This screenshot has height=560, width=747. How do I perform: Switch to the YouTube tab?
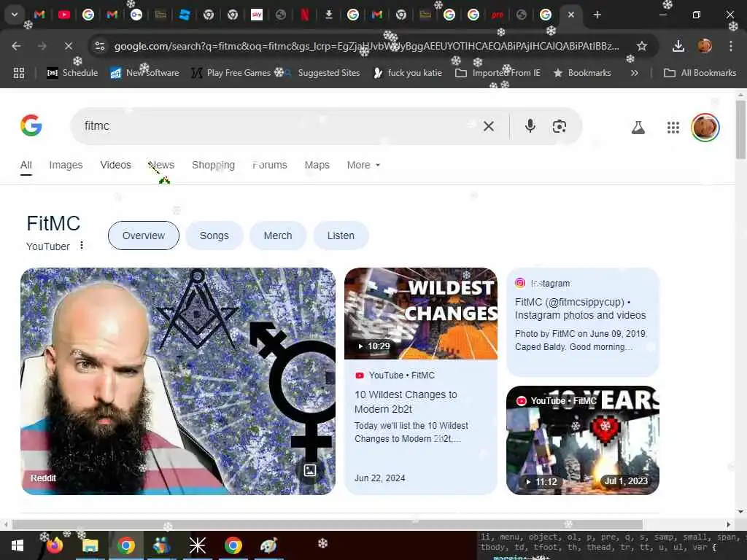[64, 15]
